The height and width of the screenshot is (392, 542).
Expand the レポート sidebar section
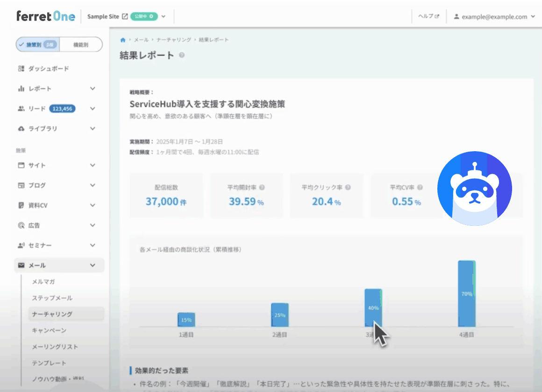click(x=93, y=89)
